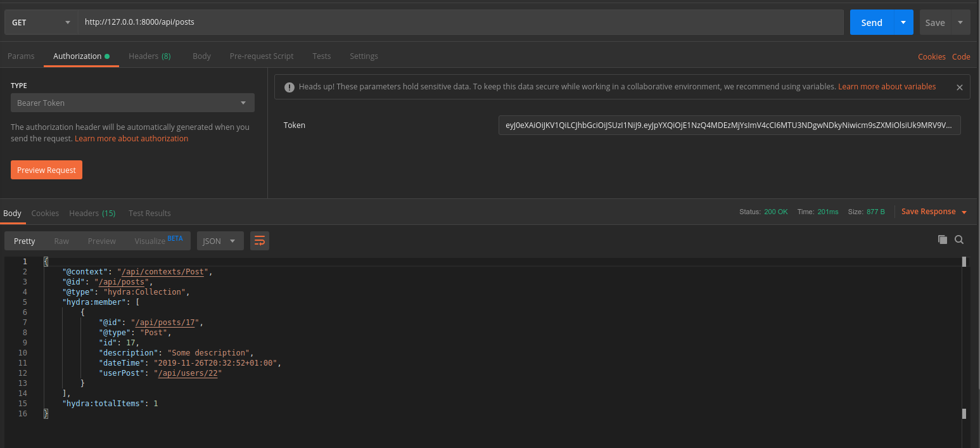Select the response Body tab

pyautogui.click(x=12, y=213)
